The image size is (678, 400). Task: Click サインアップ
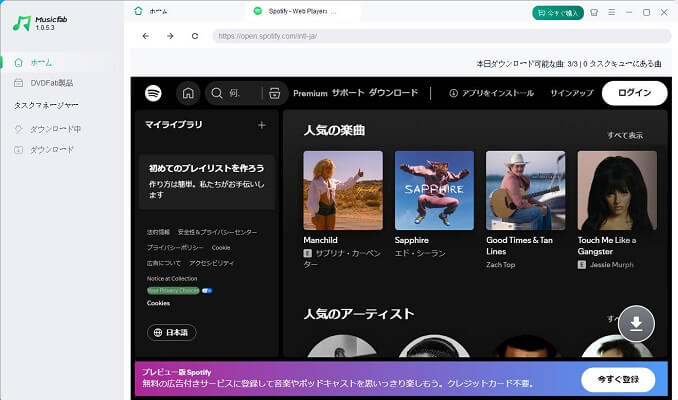click(x=572, y=93)
